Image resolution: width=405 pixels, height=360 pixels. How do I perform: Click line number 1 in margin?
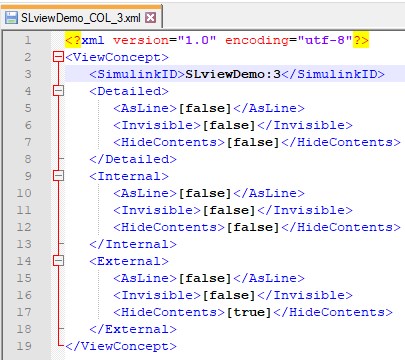click(x=27, y=40)
